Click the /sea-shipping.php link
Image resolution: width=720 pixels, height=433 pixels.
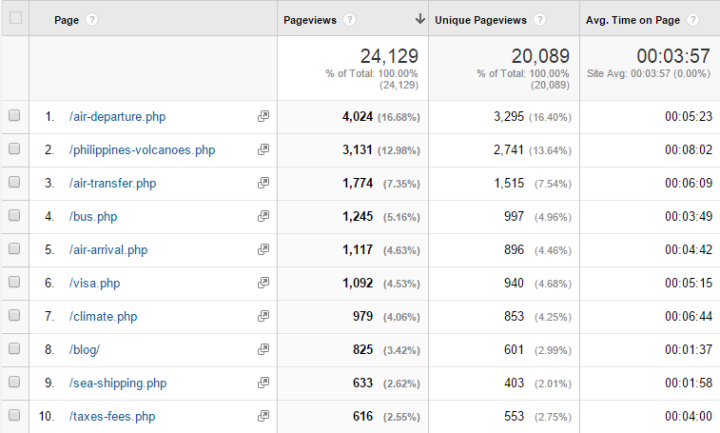tap(117, 383)
